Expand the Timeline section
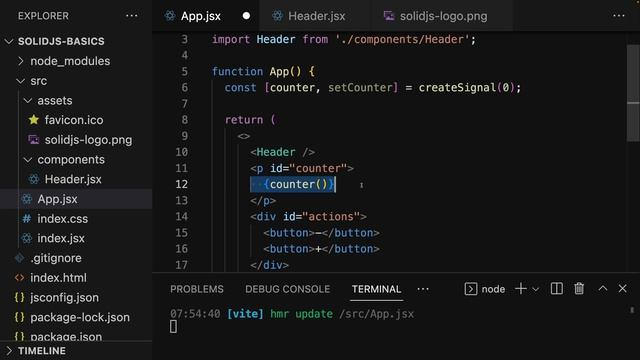 pyautogui.click(x=9, y=351)
